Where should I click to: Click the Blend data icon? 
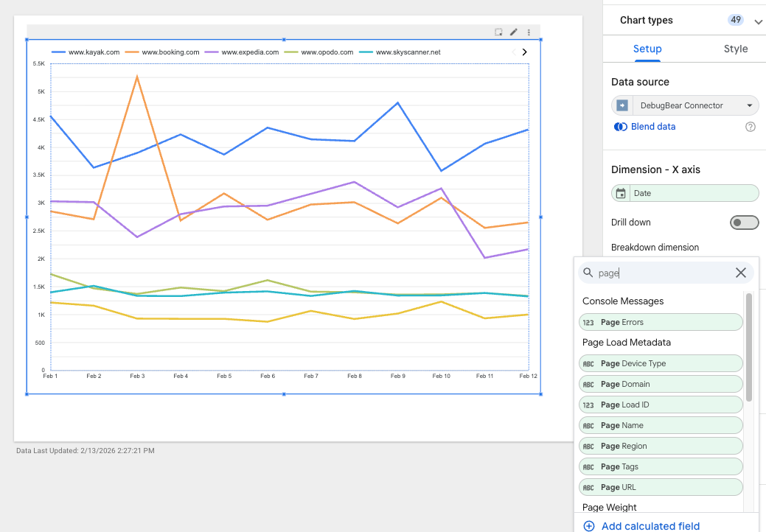click(621, 127)
